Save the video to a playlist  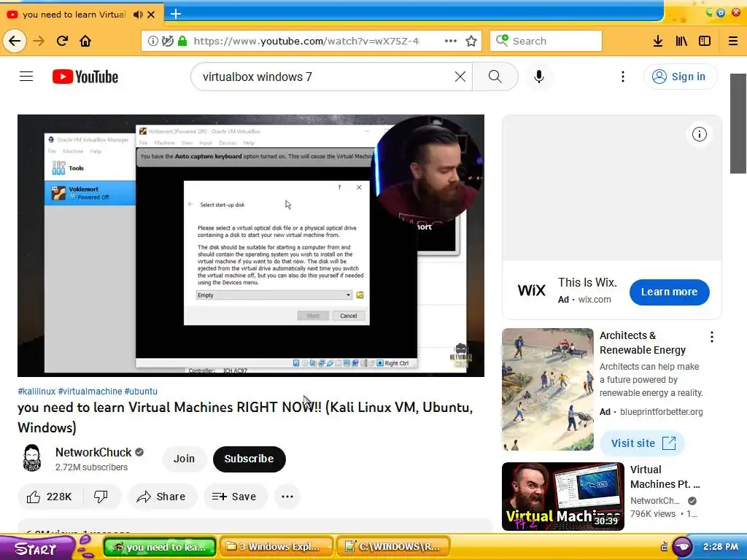(x=235, y=497)
